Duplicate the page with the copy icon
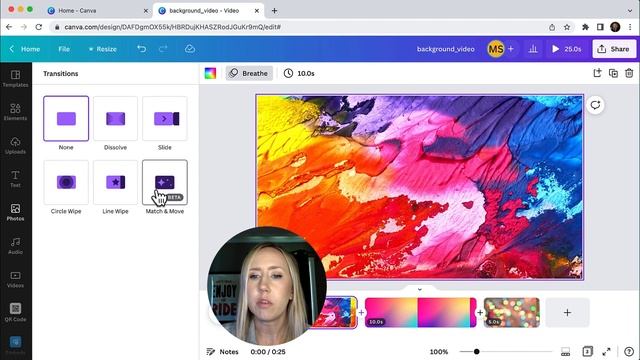The image size is (640, 360). [x=613, y=73]
